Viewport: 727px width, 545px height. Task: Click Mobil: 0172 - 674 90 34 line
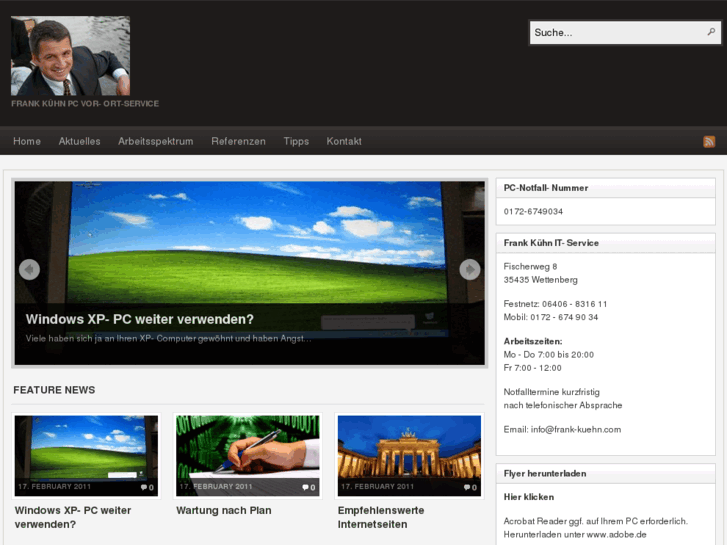[551, 317]
